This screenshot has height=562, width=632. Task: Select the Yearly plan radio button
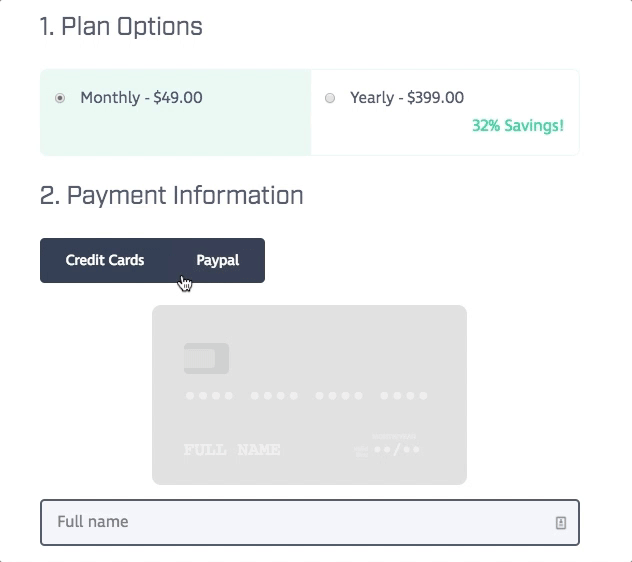point(330,98)
